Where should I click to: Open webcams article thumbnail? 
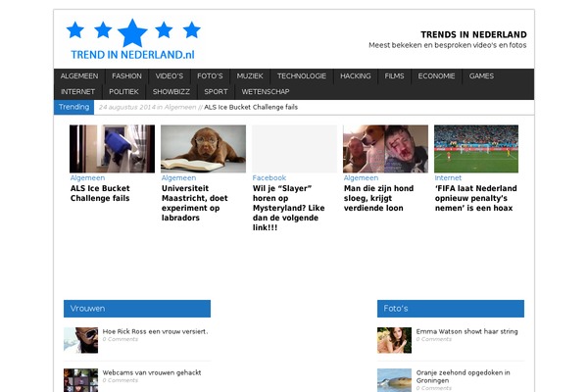point(81,380)
